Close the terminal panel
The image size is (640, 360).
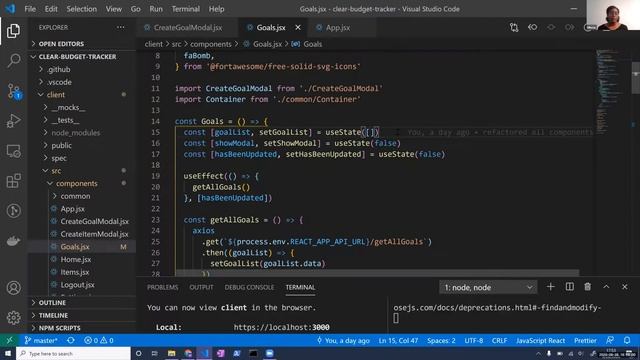coord(624,287)
